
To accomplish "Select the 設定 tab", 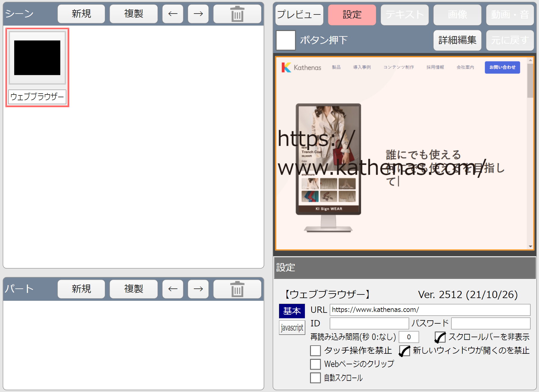I will (x=352, y=15).
